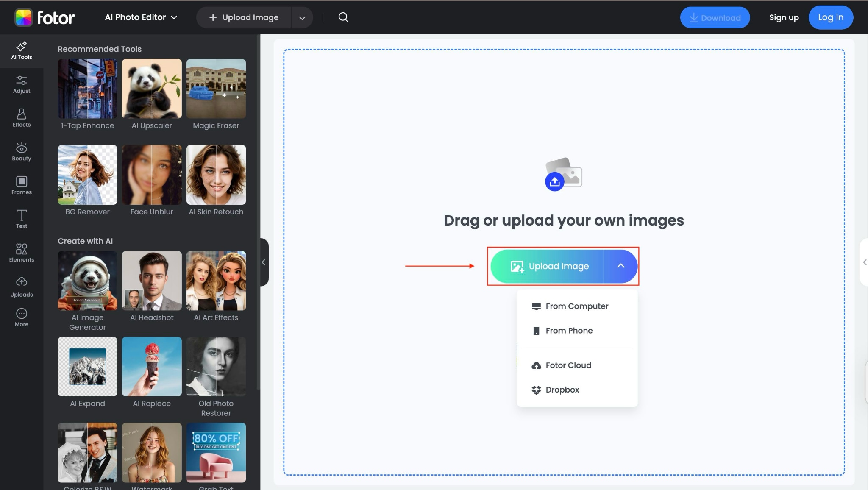This screenshot has height=490, width=868.
Task: Select the Effects flask icon
Action: (x=21, y=118)
